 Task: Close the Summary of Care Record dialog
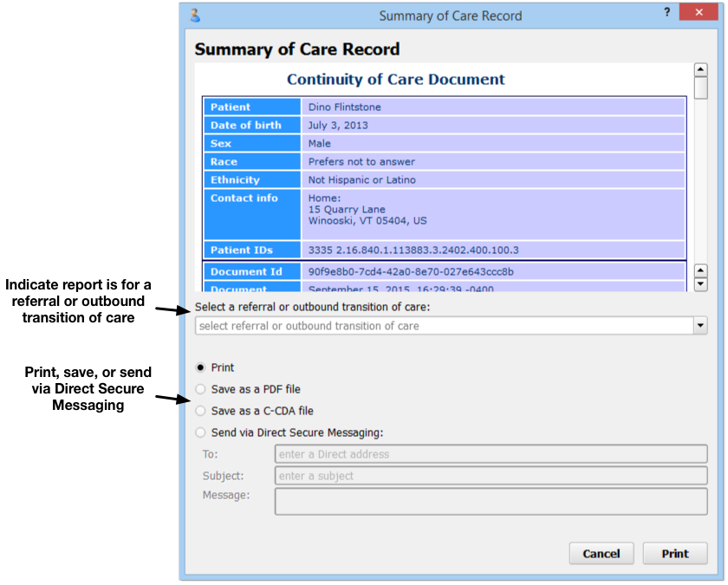(699, 12)
